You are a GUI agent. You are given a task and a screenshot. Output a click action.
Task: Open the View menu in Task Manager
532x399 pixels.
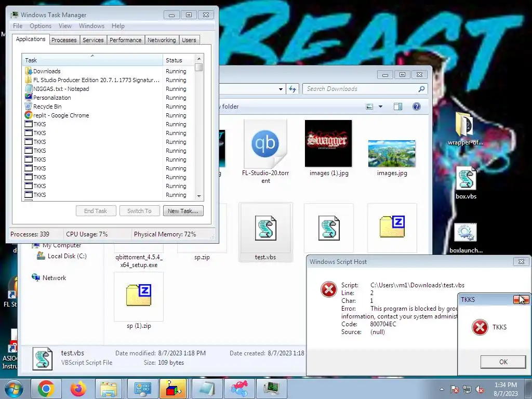coord(65,26)
